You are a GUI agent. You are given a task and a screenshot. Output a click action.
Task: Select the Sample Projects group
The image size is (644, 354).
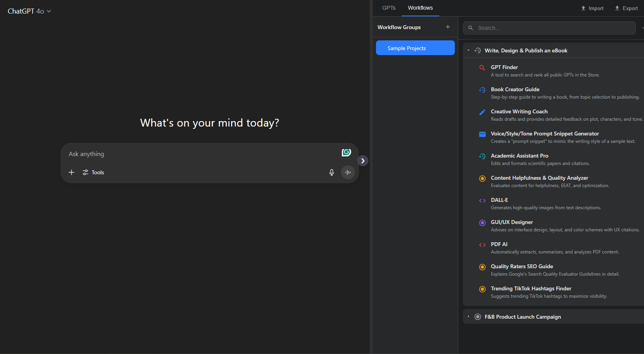point(415,48)
